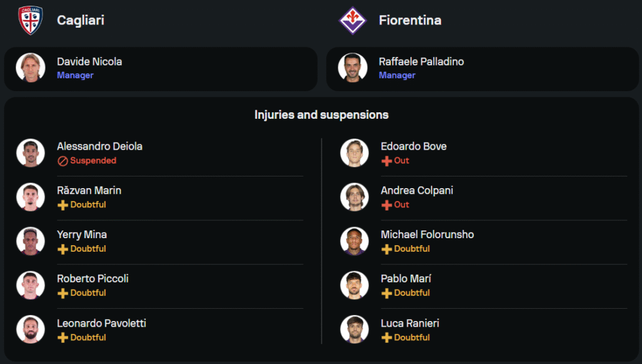Click the Fiorentina club crest icon

pyautogui.click(x=352, y=20)
